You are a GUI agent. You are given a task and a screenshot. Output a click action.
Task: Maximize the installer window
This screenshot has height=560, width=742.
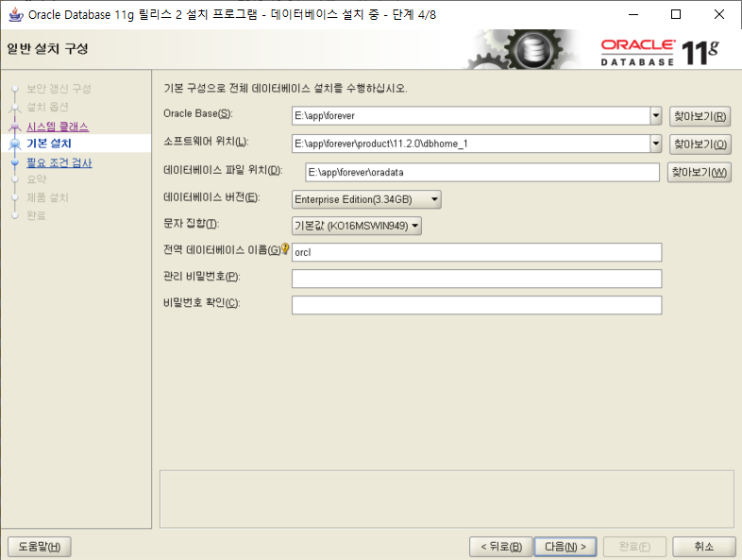676,15
